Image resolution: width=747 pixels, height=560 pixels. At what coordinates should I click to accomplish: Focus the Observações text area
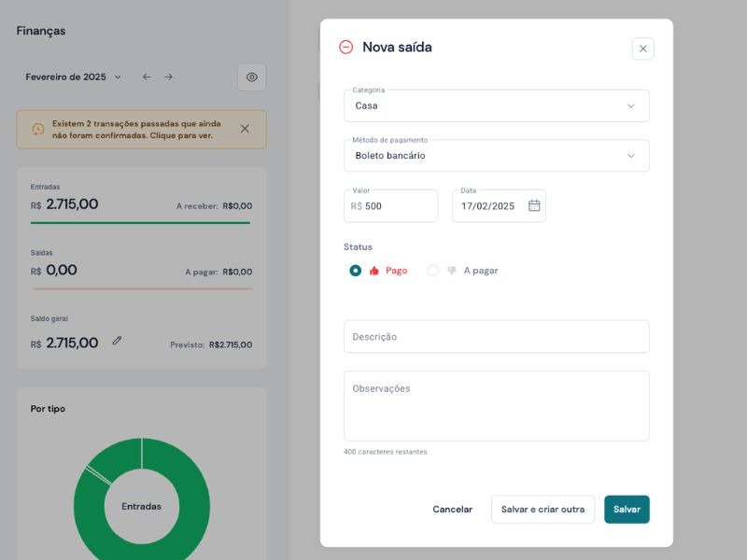496,406
